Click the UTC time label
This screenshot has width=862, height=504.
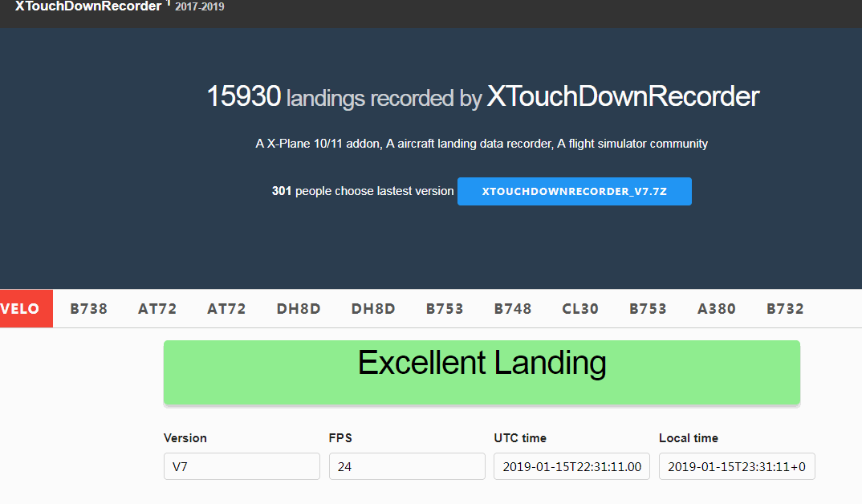tap(520, 438)
